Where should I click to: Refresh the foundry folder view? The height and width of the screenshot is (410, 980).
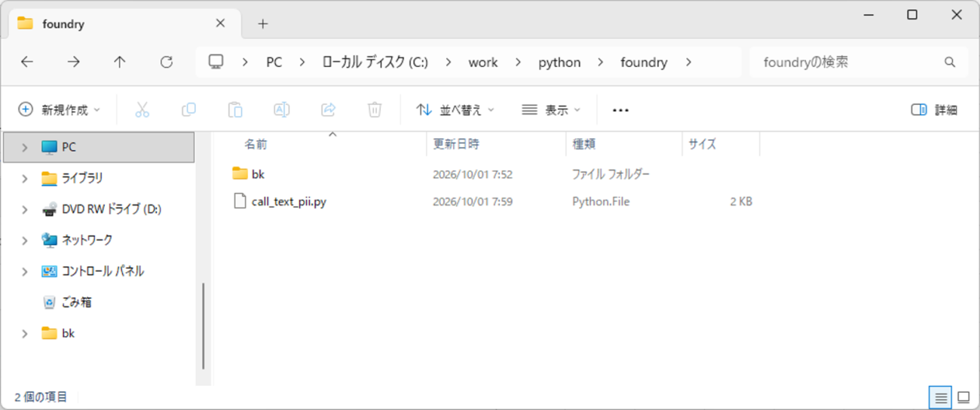(167, 62)
